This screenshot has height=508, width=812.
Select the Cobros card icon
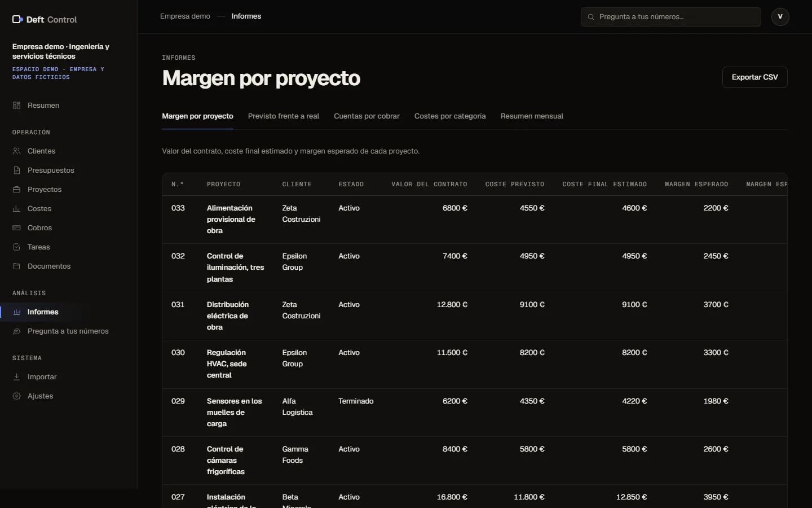tap(16, 228)
